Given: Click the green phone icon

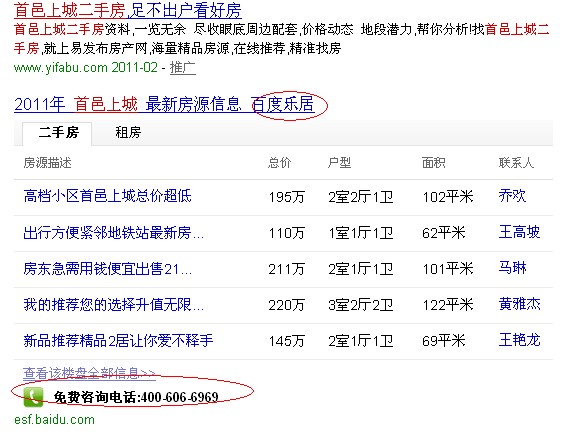Looking at the screenshot, I should [x=33, y=397].
